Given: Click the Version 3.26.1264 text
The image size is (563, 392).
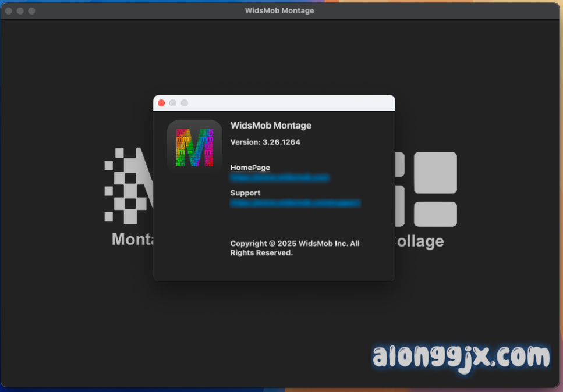Looking at the screenshot, I should 265,142.
